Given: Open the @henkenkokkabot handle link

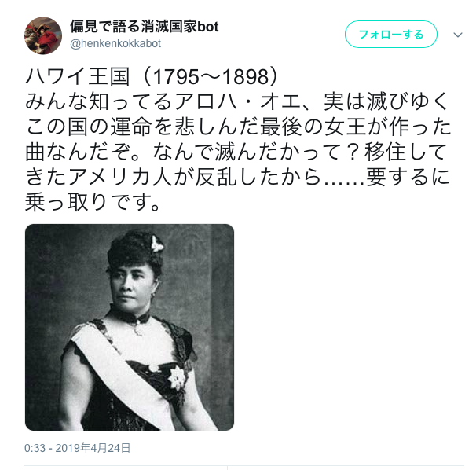Looking at the screenshot, I should (x=115, y=44).
